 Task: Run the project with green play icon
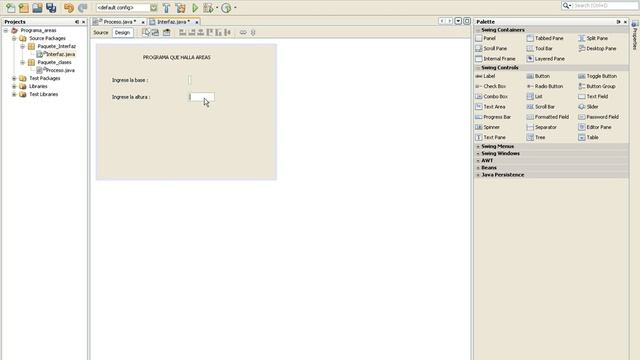point(195,7)
